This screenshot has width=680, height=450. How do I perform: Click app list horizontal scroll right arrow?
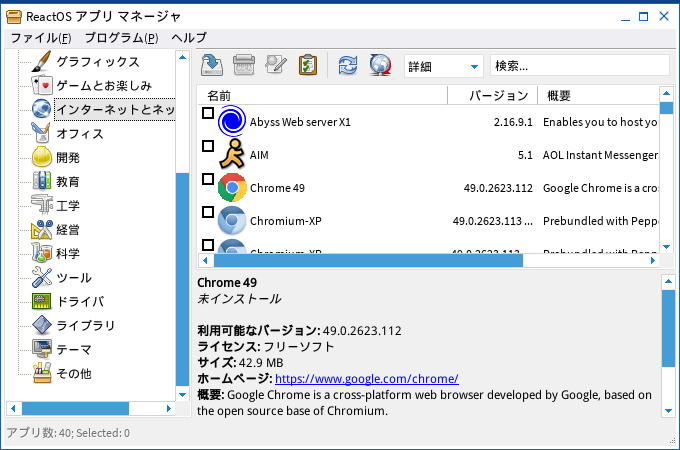point(653,261)
